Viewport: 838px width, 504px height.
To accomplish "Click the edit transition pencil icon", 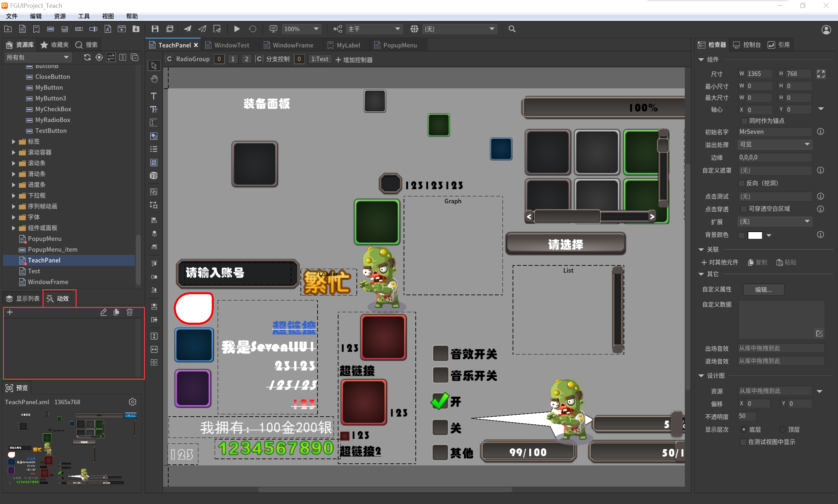I will coord(103,312).
